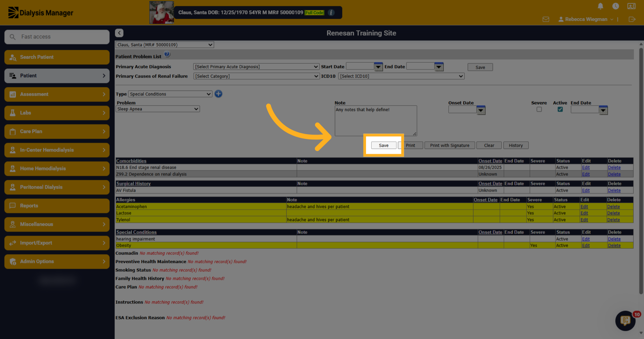
Task: Add a new problem type with plus icon
Action: [x=218, y=94]
